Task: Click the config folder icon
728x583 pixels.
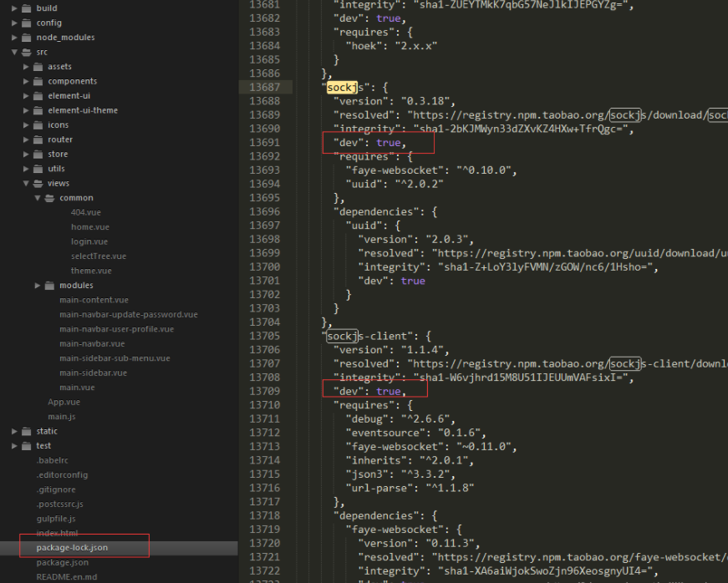Action: click(27, 23)
